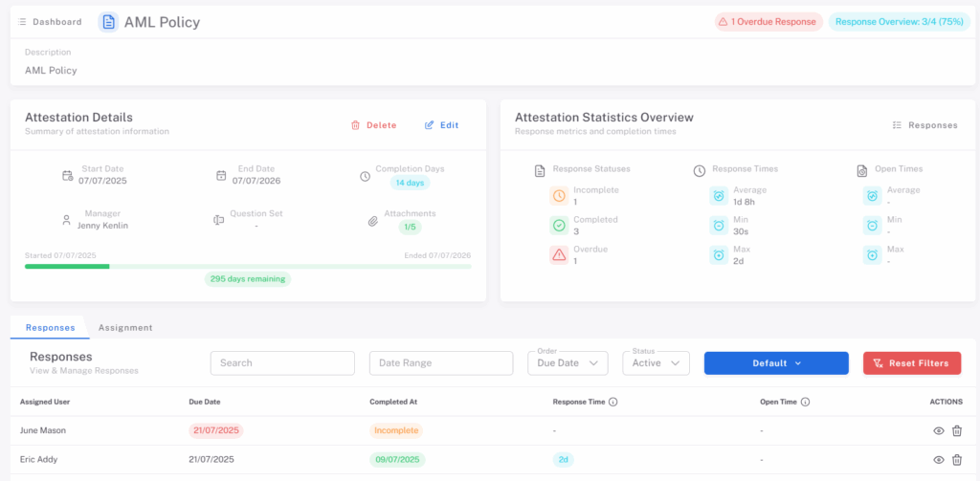Click the Response Times clock icon
This screenshot has width=980, height=481.
700,170
